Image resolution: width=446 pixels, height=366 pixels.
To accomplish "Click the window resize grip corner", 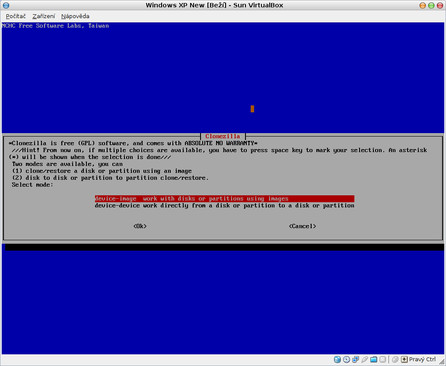I will pyautogui.click(x=441, y=361).
